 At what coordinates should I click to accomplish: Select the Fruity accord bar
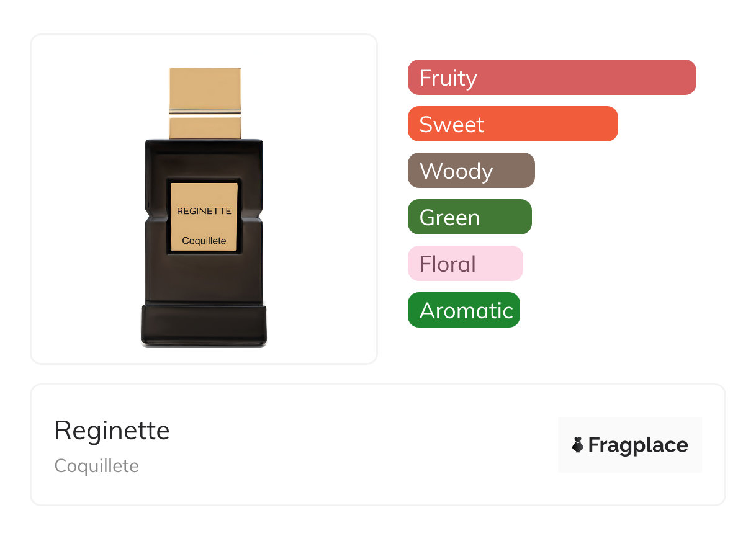(x=551, y=78)
